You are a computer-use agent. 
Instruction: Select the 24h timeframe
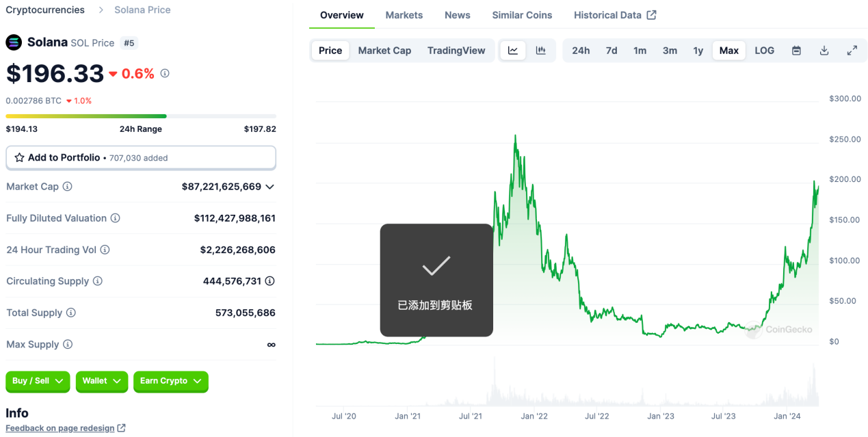coord(581,50)
